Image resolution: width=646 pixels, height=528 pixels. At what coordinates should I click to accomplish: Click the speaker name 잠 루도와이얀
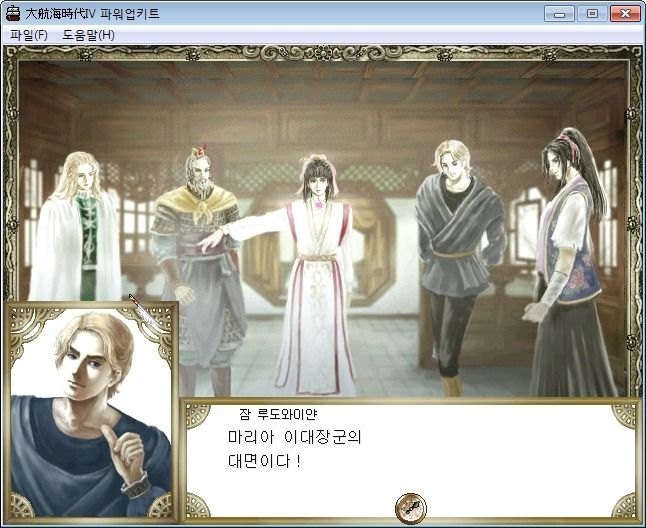pyautogui.click(x=278, y=414)
